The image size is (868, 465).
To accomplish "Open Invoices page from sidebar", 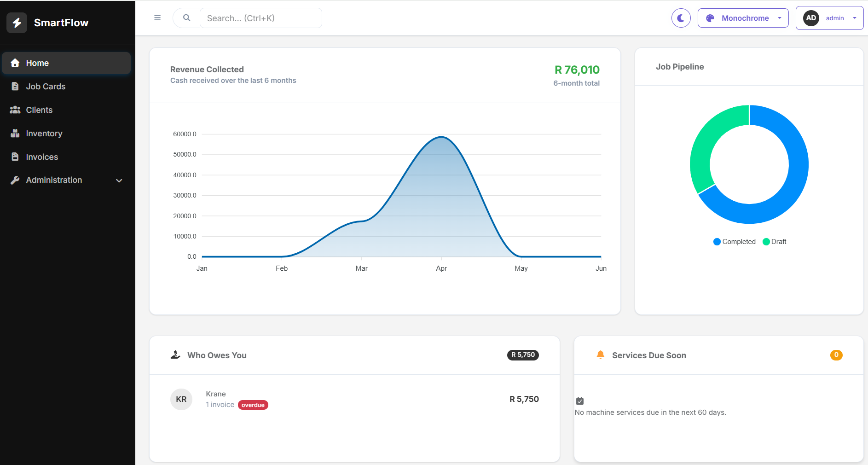I will coord(66,157).
